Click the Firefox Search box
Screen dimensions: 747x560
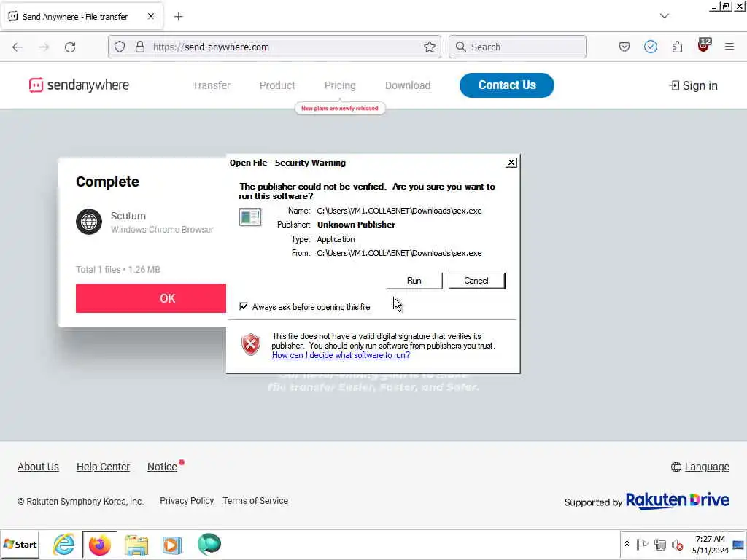[517, 47]
